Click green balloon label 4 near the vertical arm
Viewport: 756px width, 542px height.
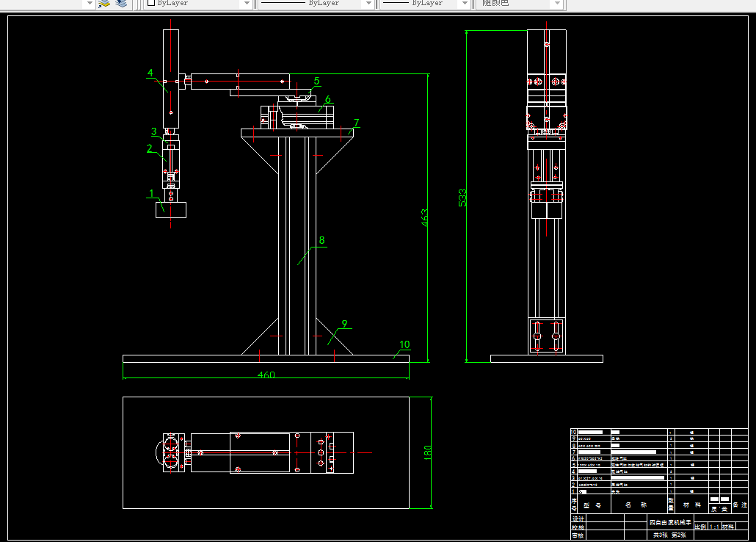click(150, 73)
